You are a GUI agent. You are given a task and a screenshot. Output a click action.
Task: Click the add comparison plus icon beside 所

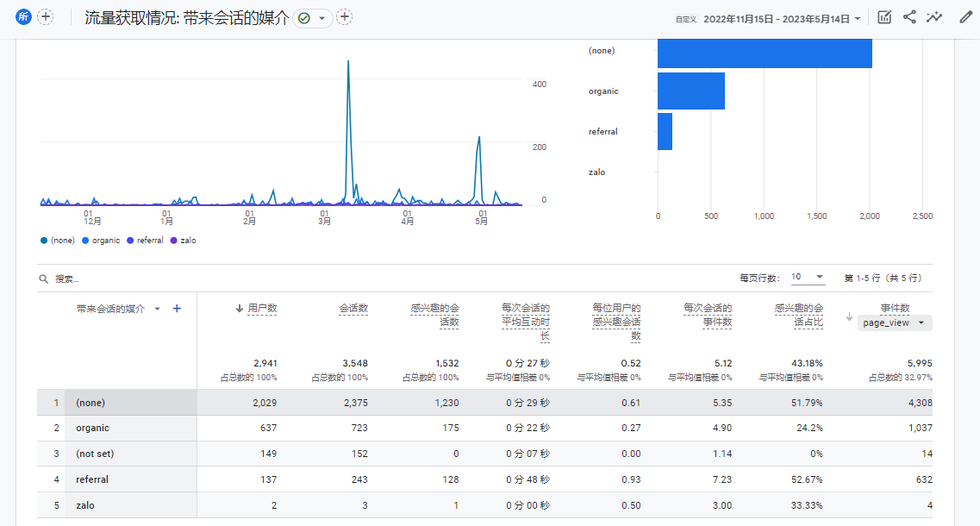pos(45,17)
